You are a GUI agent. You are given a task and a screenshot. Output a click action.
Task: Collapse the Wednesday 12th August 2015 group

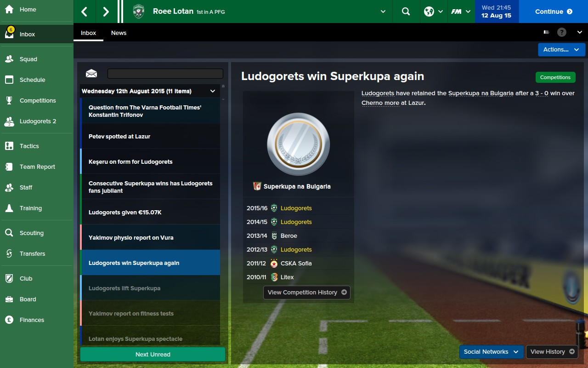pos(213,91)
